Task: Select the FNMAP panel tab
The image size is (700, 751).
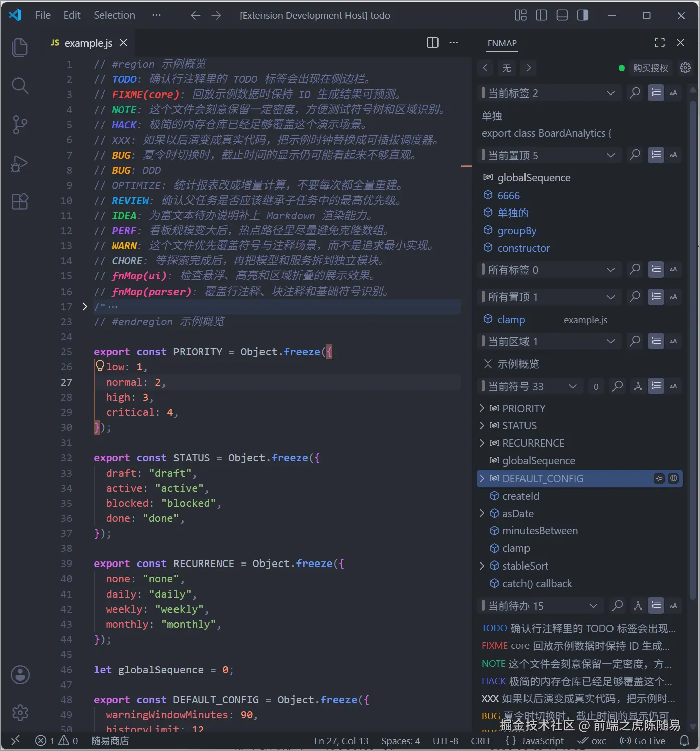Action: coord(502,43)
